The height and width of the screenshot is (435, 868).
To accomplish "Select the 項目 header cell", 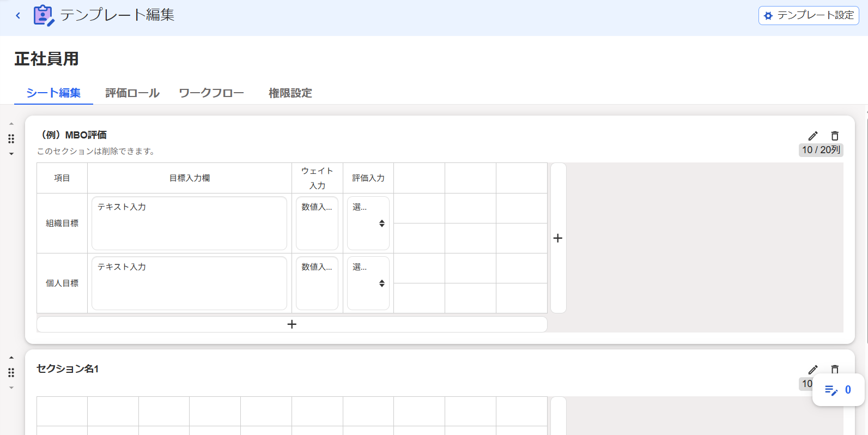I will 62,178.
